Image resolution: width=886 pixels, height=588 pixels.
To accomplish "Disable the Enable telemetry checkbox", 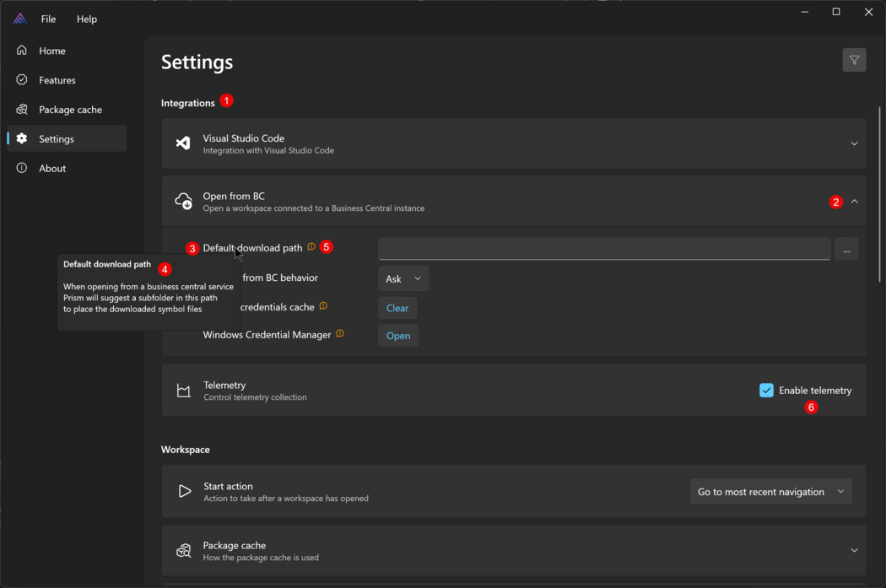I will pos(766,390).
